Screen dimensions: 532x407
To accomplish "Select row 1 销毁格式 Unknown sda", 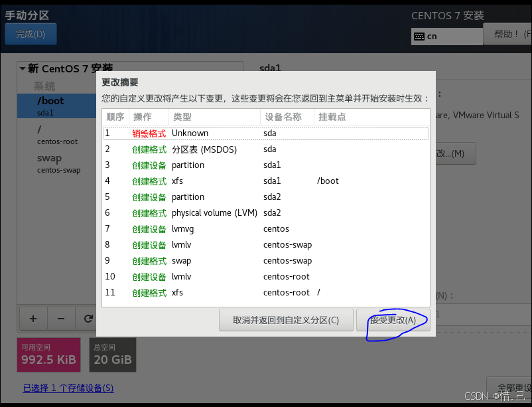I will [265, 133].
